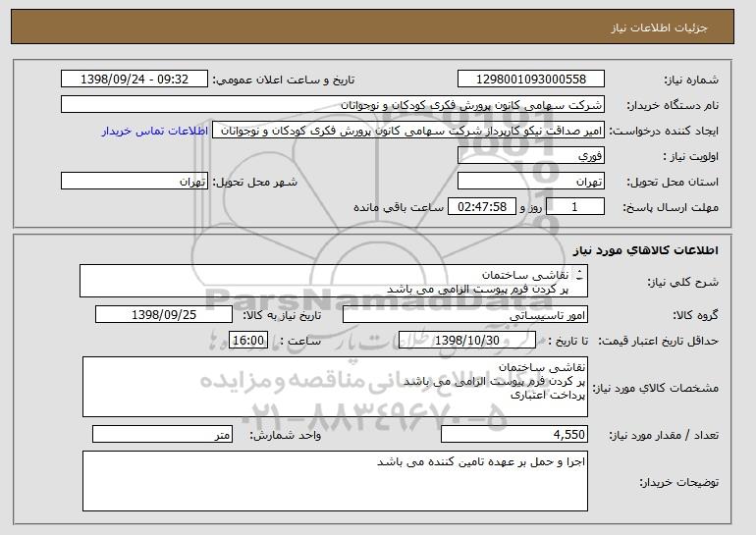Click the time field showing 16:00
Viewport: 756px width, 535px height.
pyautogui.click(x=248, y=341)
